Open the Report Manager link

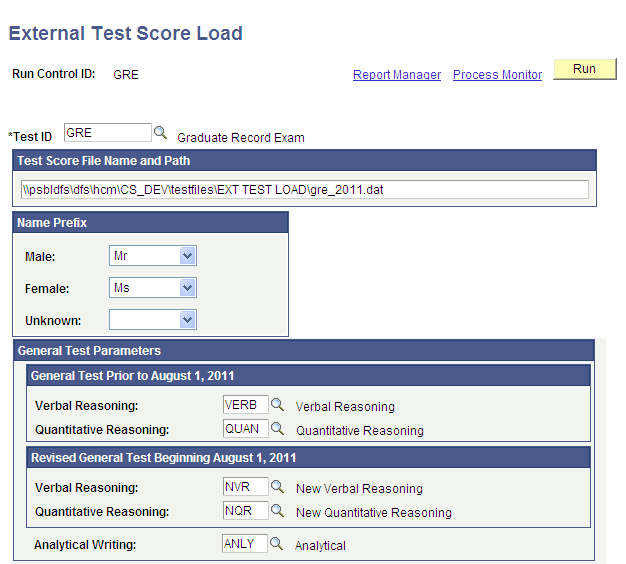point(397,75)
